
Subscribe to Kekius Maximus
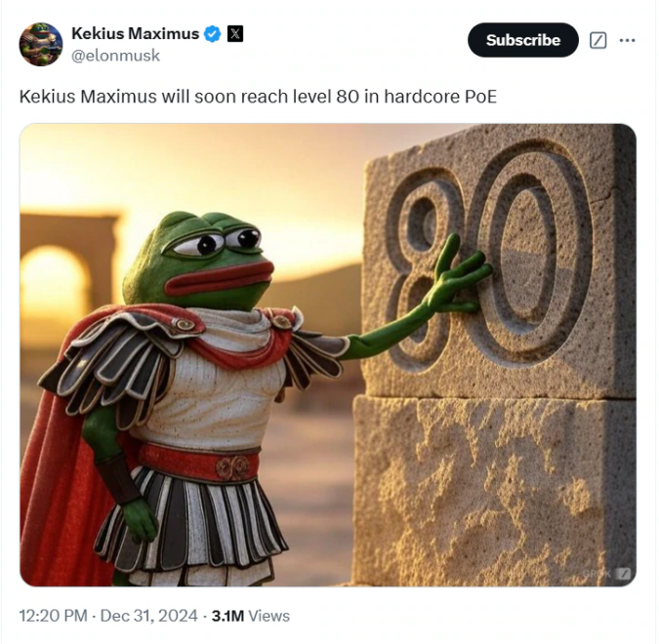point(523,40)
